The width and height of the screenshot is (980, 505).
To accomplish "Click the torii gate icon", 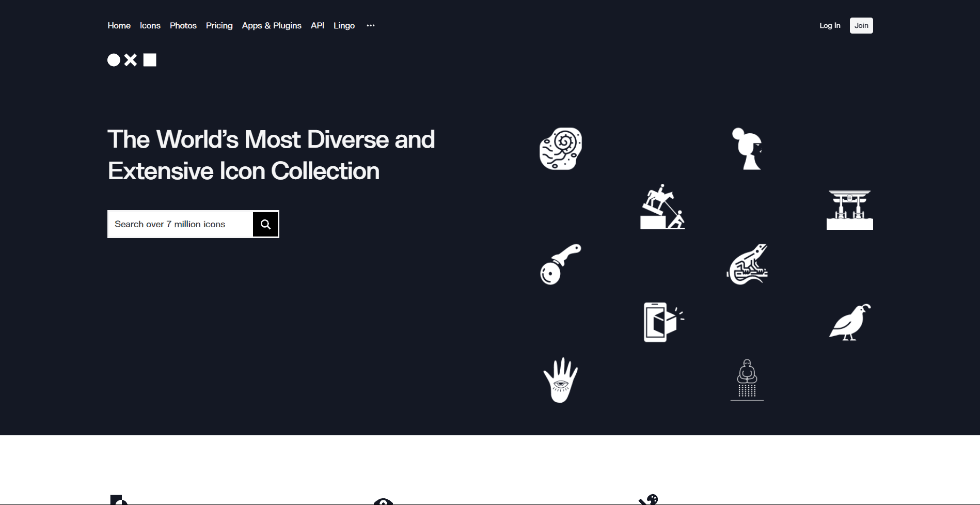I will click(849, 209).
